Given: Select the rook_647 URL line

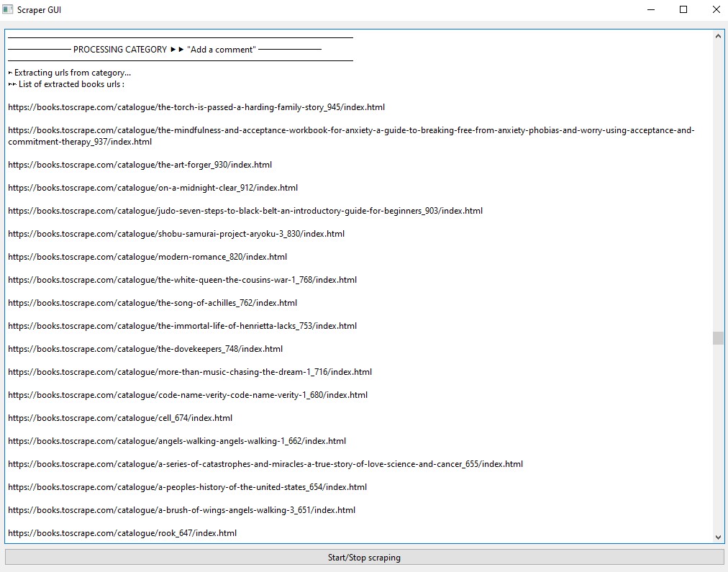Looking at the screenshot, I should tap(122, 533).
